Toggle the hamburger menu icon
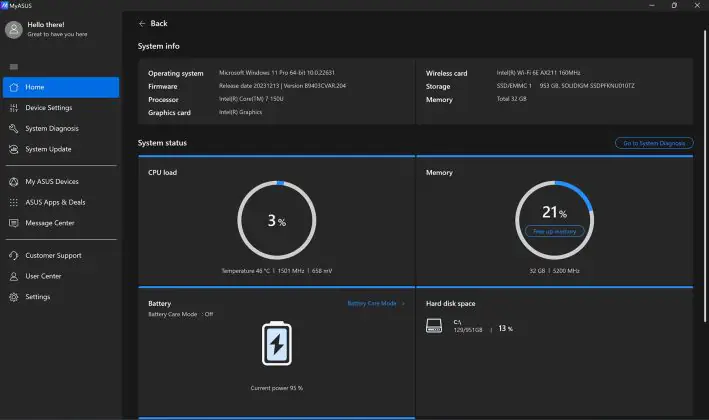The height and width of the screenshot is (420, 709). point(14,67)
